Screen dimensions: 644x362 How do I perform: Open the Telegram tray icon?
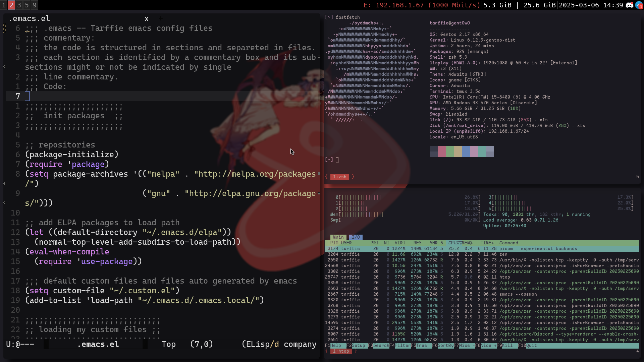pyautogui.click(x=639, y=5)
